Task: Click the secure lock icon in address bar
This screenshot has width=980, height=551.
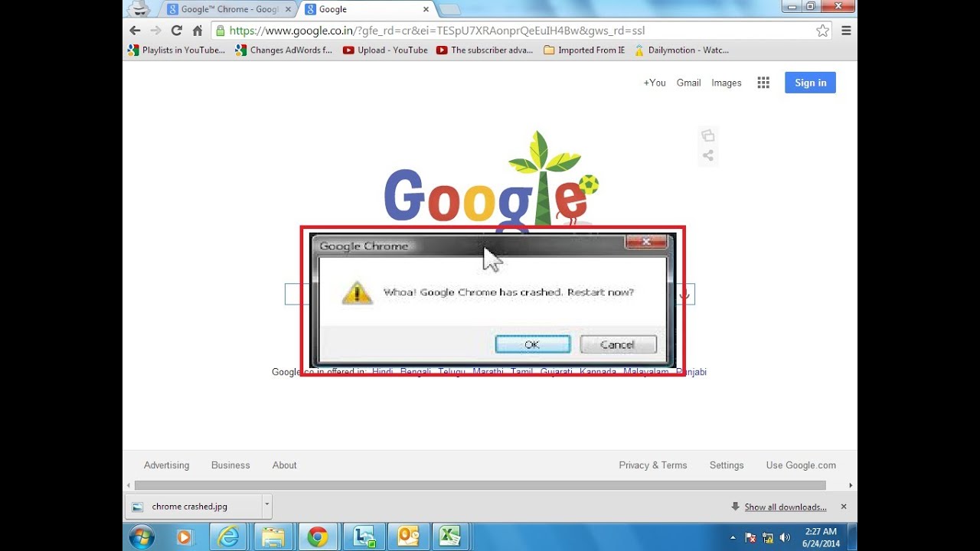Action: coord(220,31)
